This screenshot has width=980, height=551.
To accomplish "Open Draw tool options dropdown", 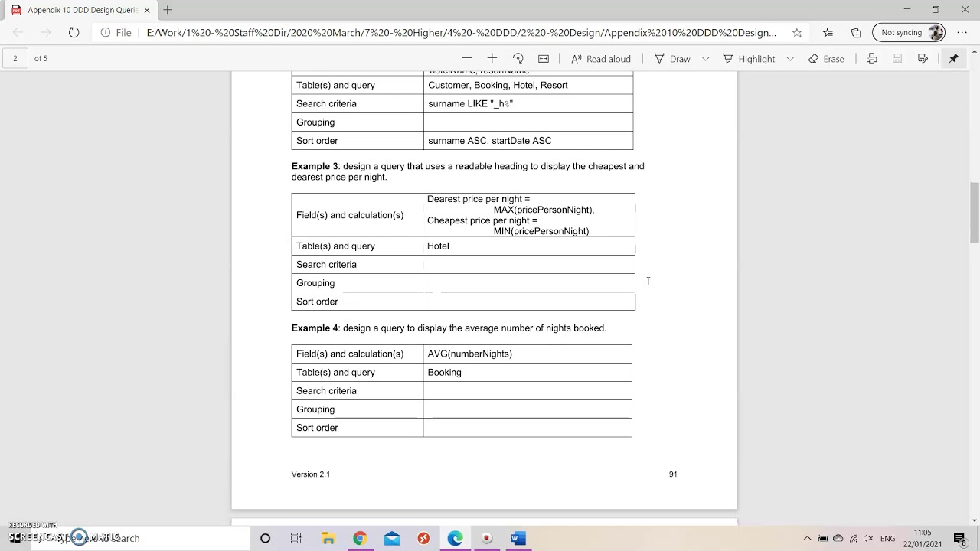I will [705, 59].
